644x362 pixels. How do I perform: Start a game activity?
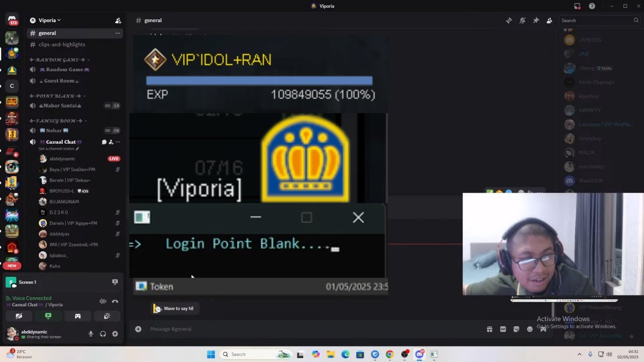(x=77, y=316)
